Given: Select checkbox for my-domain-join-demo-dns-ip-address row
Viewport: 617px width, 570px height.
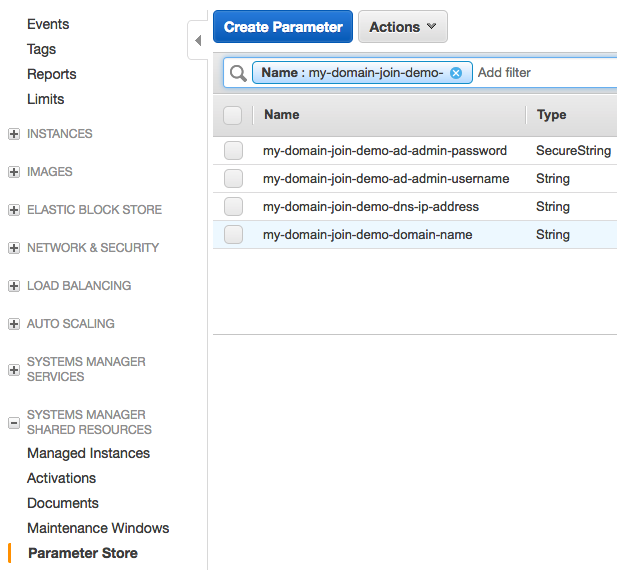Looking at the screenshot, I should [233, 207].
